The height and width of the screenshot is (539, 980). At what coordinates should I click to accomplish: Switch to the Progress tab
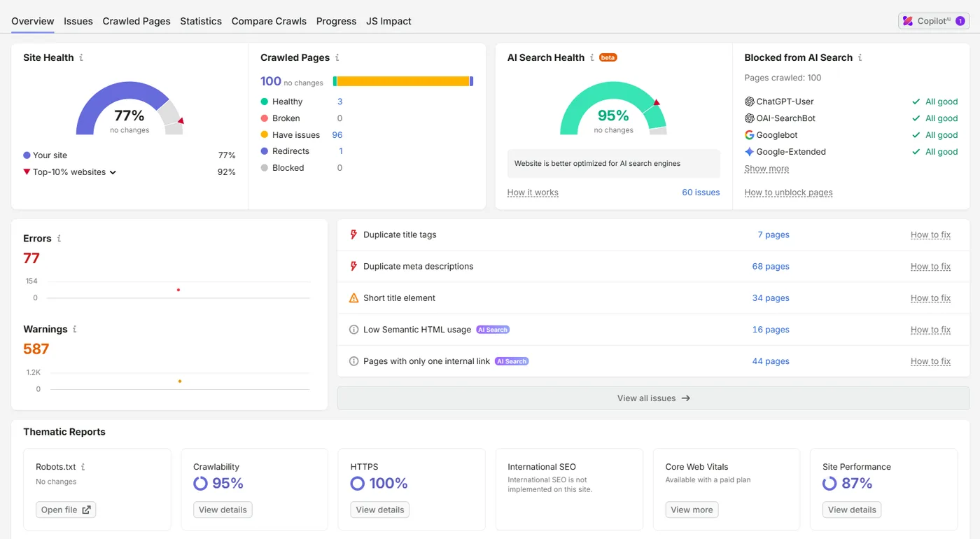(x=336, y=21)
